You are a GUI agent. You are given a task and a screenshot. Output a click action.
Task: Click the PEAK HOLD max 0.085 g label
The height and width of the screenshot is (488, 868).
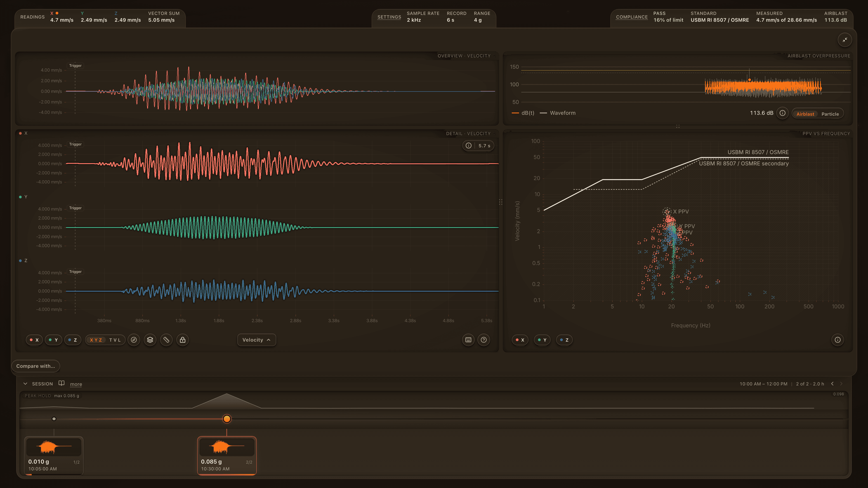coord(52,396)
